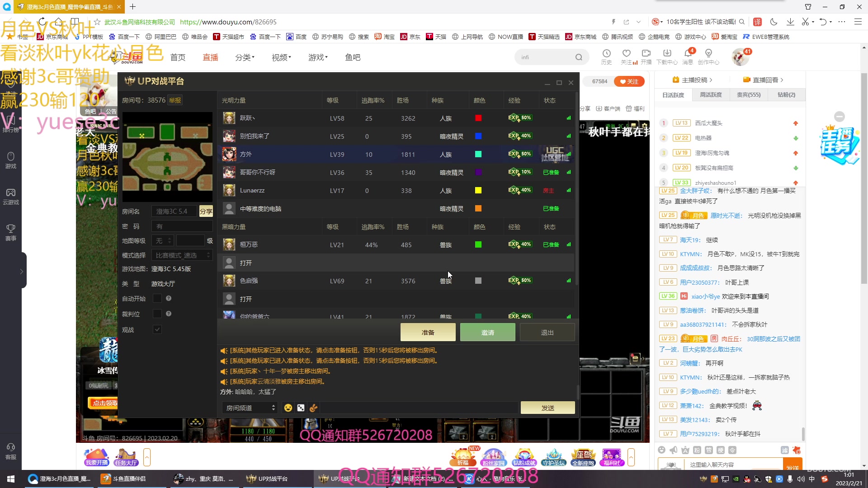This screenshot has height=488, width=868.
Task: Open Windows Start menu
Action: (x=11, y=479)
